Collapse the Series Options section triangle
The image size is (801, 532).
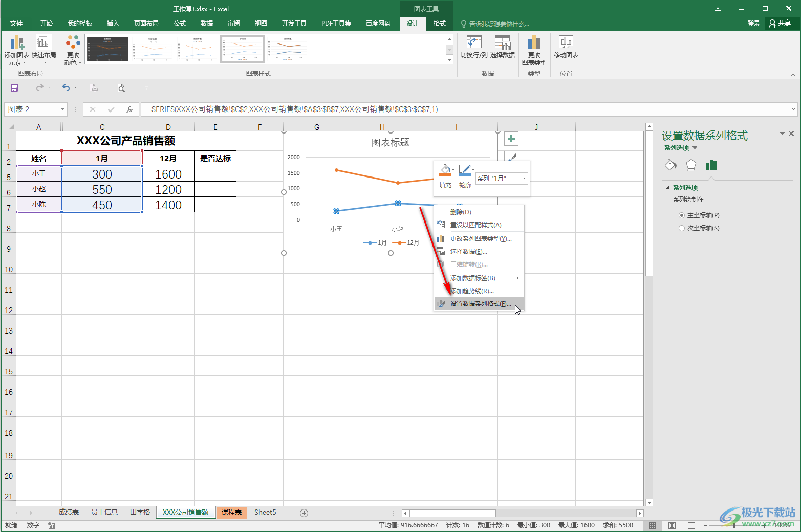click(x=667, y=187)
